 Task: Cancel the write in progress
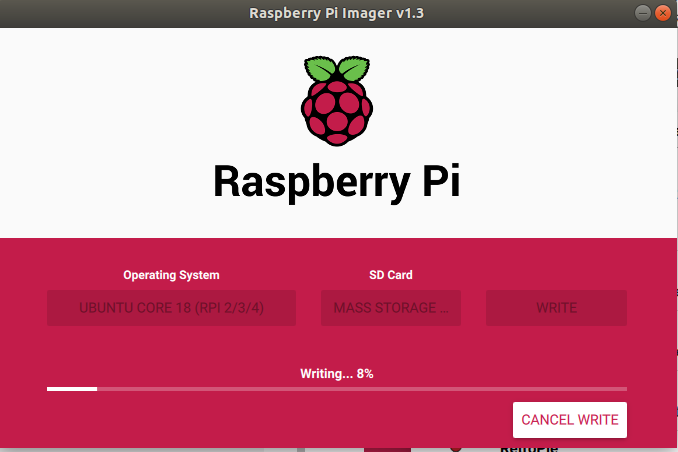569,420
